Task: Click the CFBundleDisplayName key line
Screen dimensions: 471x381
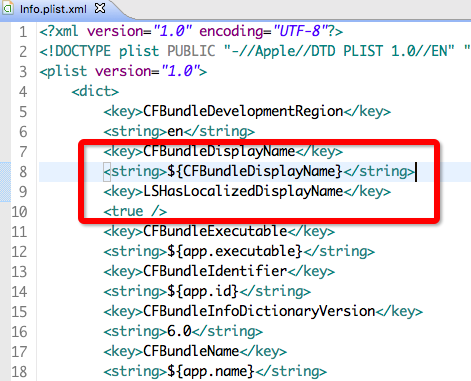Action: pos(223,151)
